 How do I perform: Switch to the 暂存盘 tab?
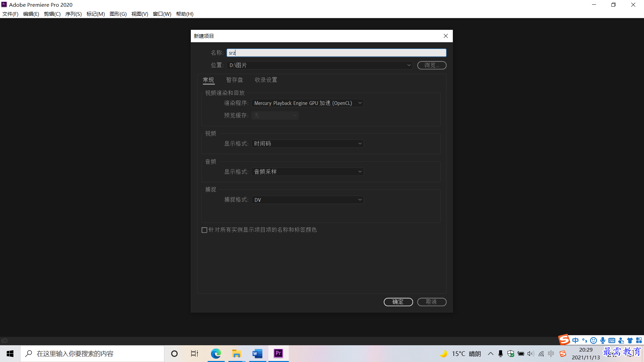pyautogui.click(x=234, y=80)
